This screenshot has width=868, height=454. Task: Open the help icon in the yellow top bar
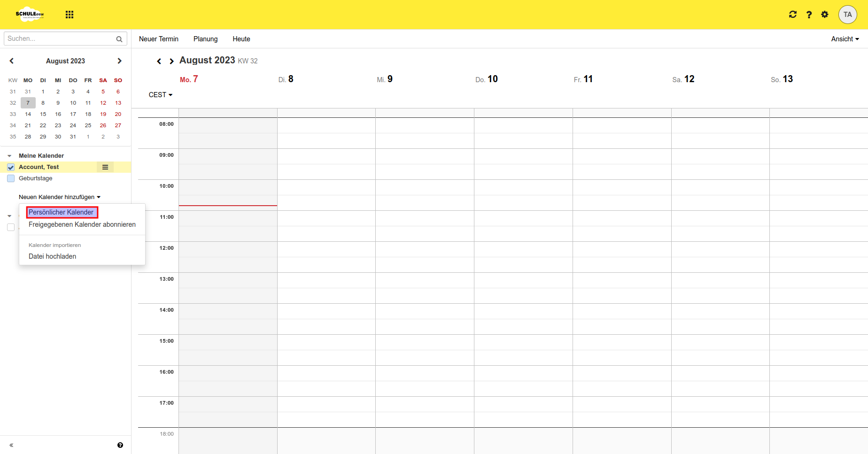[809, 14]
